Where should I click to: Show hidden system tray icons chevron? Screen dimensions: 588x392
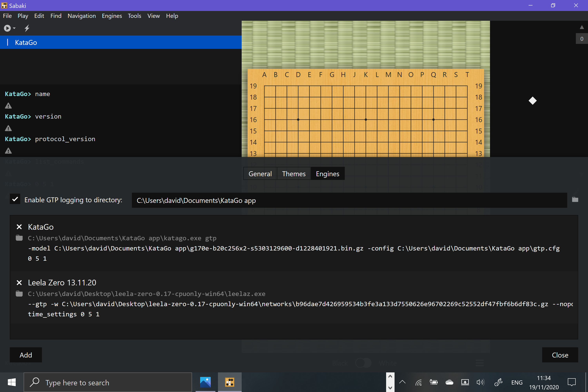(402, 382)
